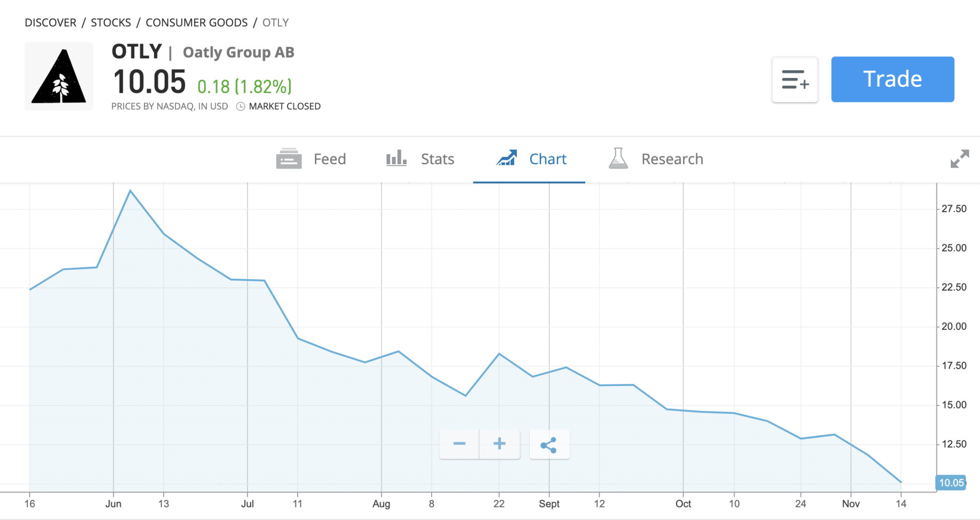
Task: Click the Aug date label
Action: click(x=381, y=504)
